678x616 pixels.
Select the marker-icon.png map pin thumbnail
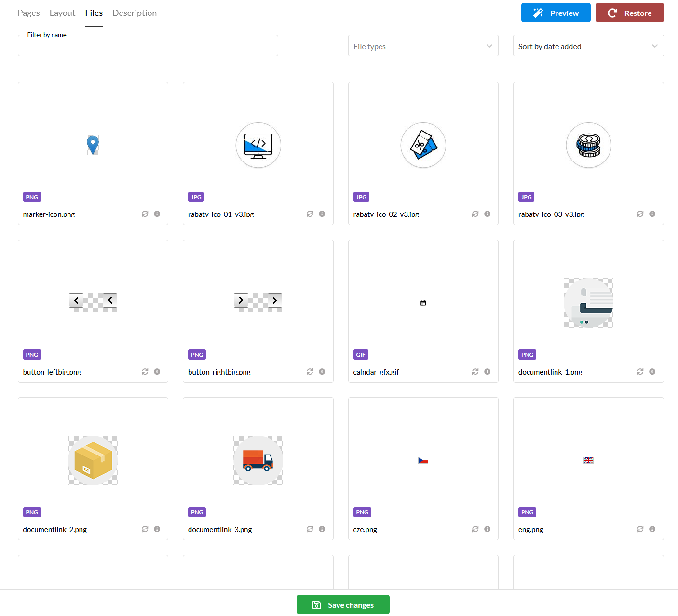93,145
